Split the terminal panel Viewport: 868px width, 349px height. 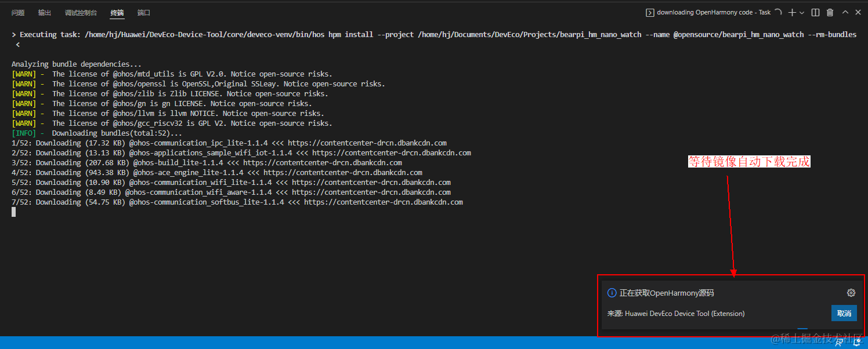[x=815, y=12]
